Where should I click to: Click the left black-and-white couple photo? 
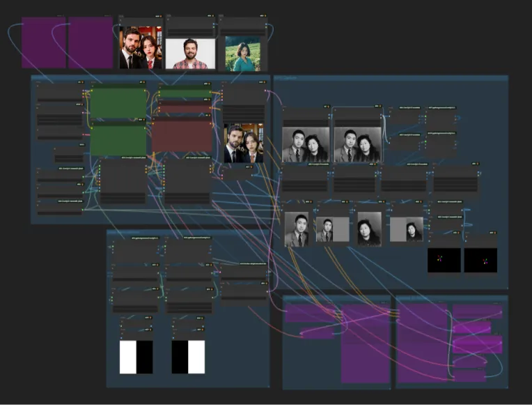[306, 144]
